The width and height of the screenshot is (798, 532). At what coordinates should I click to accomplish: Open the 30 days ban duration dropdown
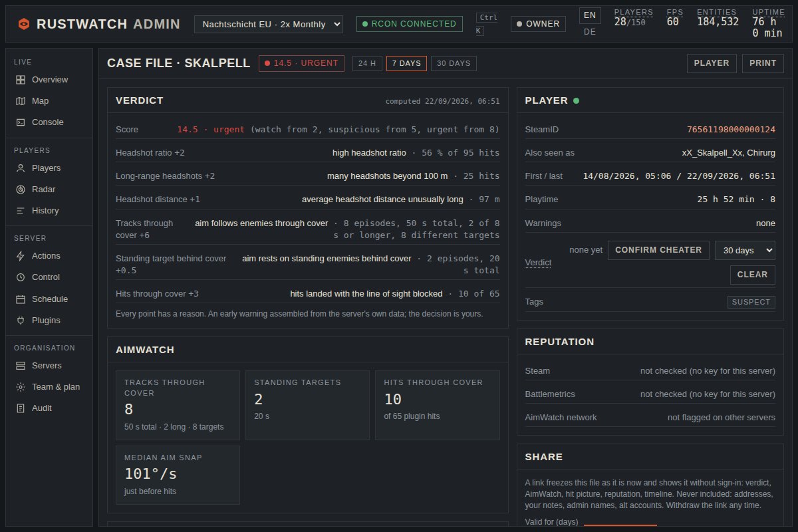[x=745, y=250]
